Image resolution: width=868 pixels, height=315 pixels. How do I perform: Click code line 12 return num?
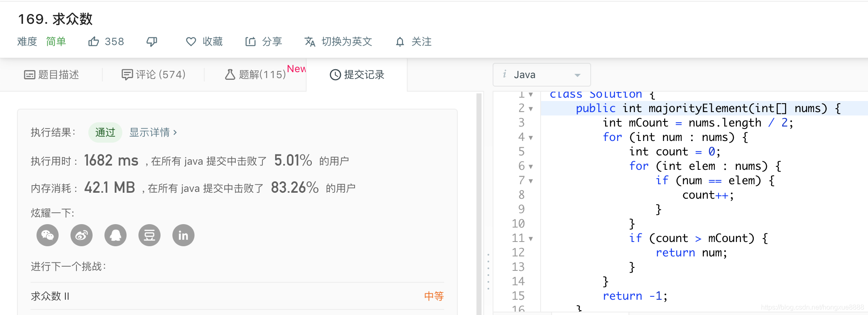(x=691, y=253)
